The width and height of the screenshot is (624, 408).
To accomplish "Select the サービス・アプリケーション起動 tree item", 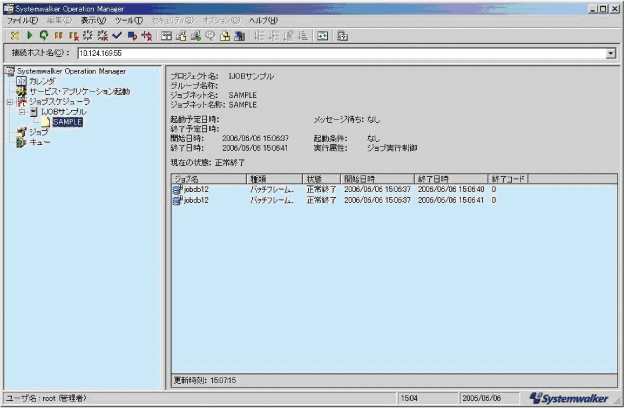I will [x=80, y=92].
